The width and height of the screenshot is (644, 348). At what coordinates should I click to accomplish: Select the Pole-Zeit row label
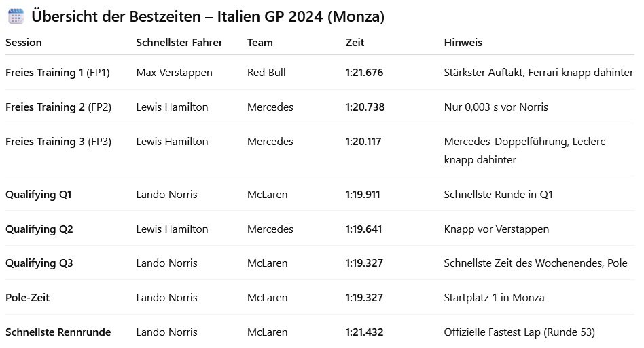pyautogui.click(x=28, y=297)
